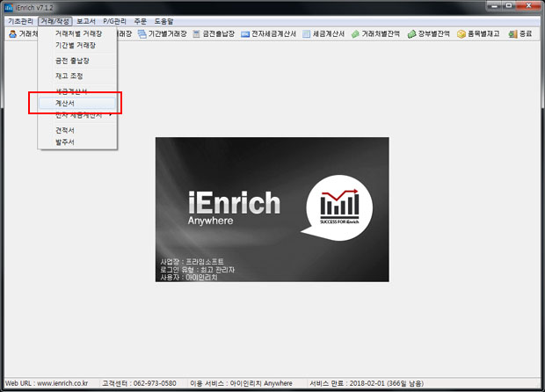Select 재고 조정 menu entry
This screenshot has width=545, height=392.
69,76
